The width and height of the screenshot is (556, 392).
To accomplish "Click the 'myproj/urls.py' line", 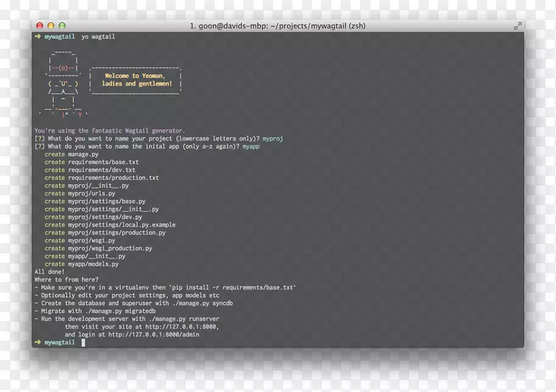I will [x=80, y=193].
